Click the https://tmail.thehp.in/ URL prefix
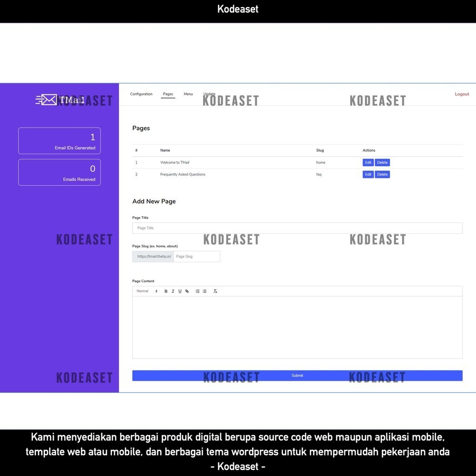The image size is (476, 476). point(153,257)
